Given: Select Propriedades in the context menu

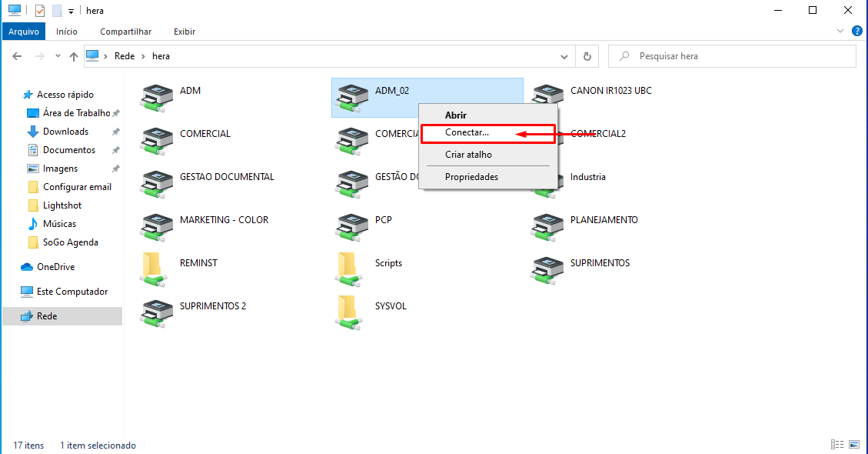Looking at the screenshot, I should [471, 177].
